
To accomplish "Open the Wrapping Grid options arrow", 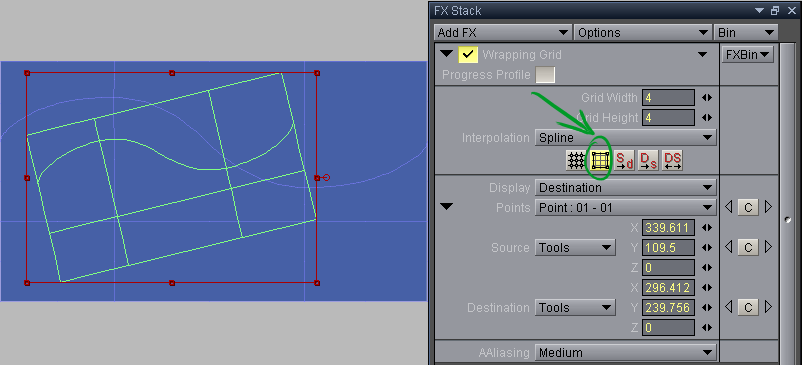I will [x=703, y=54].
